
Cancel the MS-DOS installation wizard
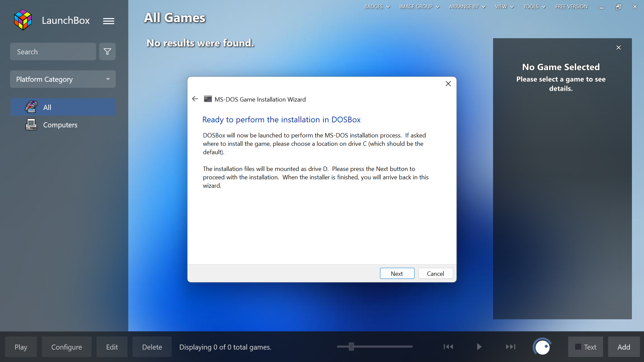435,273
